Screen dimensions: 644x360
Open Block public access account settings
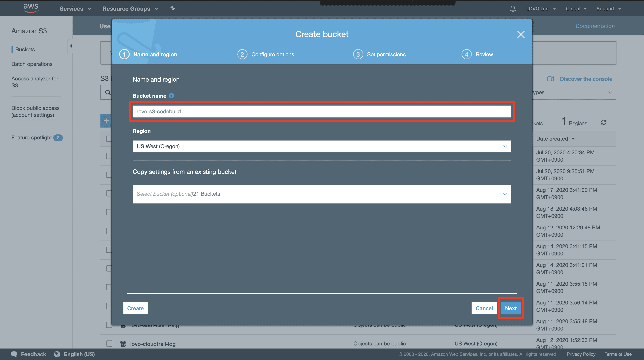tap(35, 111)
